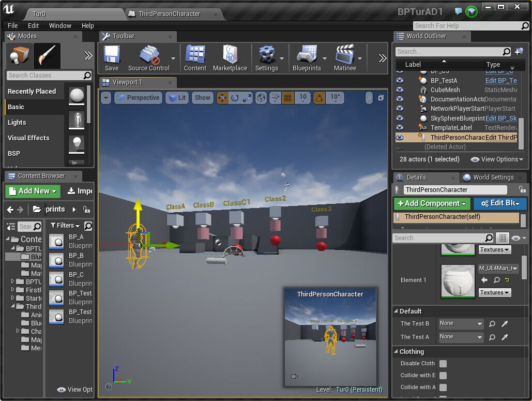Click the Save toolbar icon
532x401 pixels.
pos(112,58)
